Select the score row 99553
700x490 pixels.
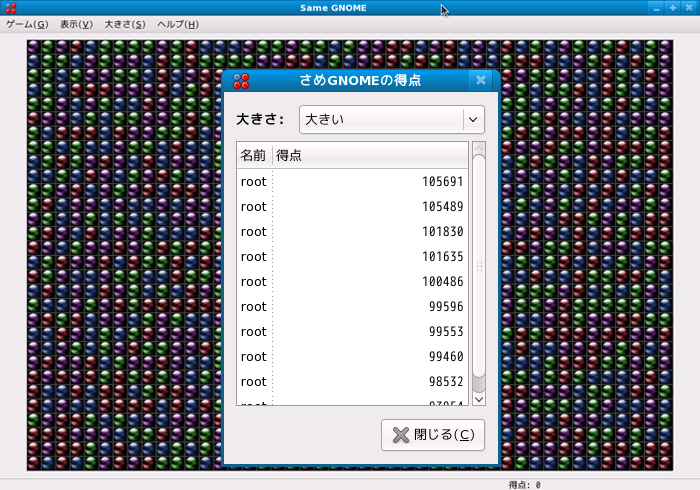(352, 332)
